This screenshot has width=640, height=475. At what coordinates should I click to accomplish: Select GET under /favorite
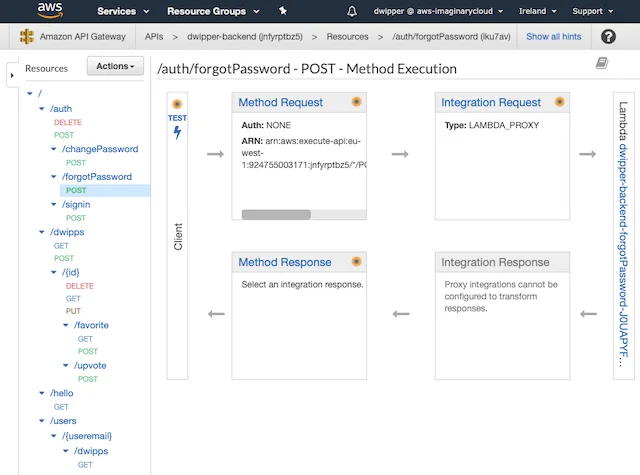pos(85,339)
